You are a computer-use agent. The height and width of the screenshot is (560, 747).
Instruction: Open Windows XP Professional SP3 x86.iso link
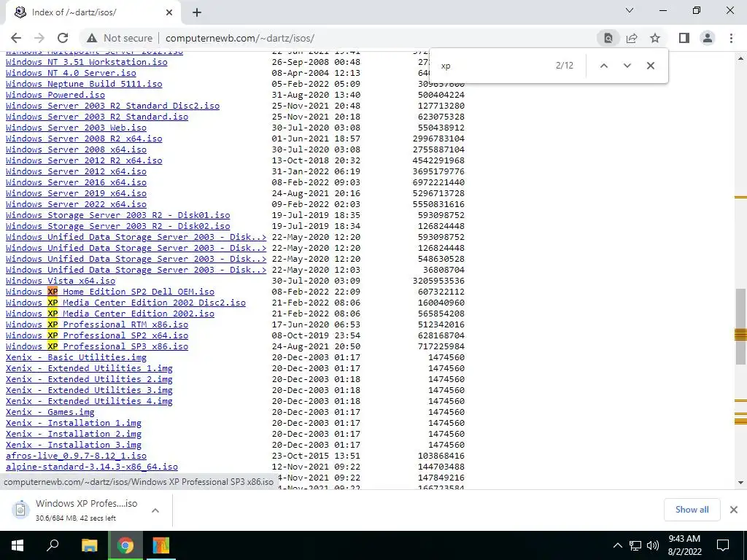tap(97, 346)
